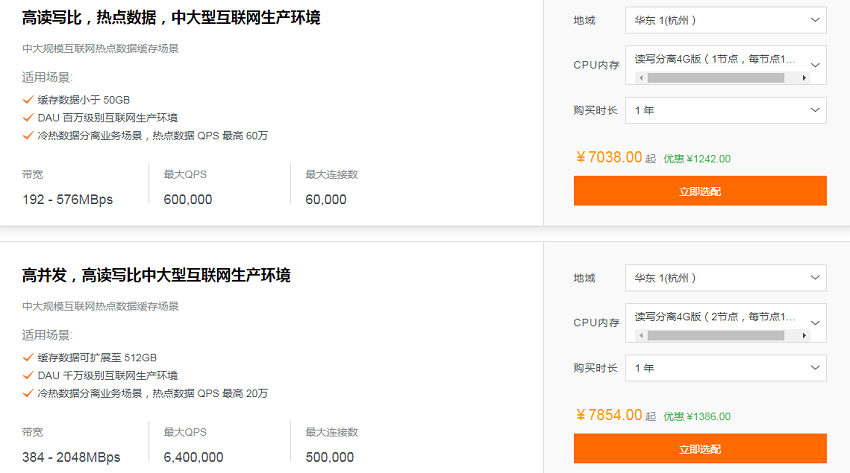Click right scroll arrow in second CPU内存 box
Viewport: 850px width, 473px height.
click(x=804, y=336)
